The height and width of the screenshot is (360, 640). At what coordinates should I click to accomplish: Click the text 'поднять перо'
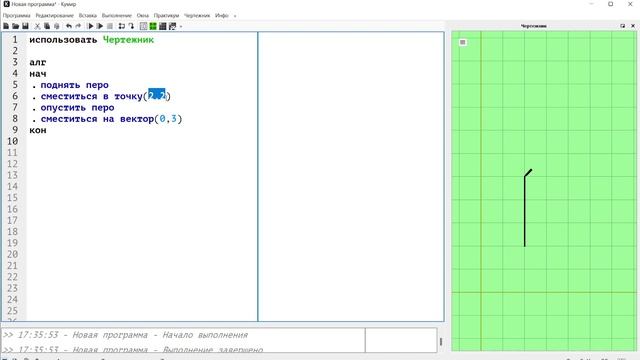(74, 85)
